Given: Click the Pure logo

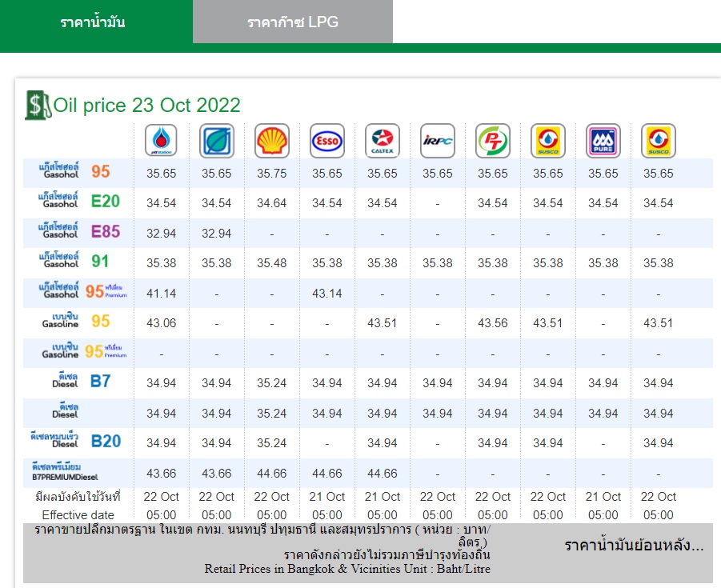Looking at the screenshot, I should click(x=603, y=140).
